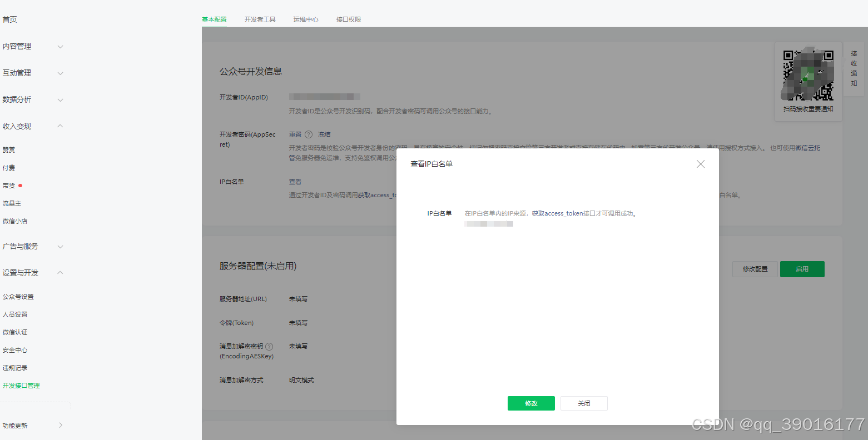Click the 未填写 value for 令牌(Token)
The width and height of the screenshot is (868, 440).
(x=298, y=323)
